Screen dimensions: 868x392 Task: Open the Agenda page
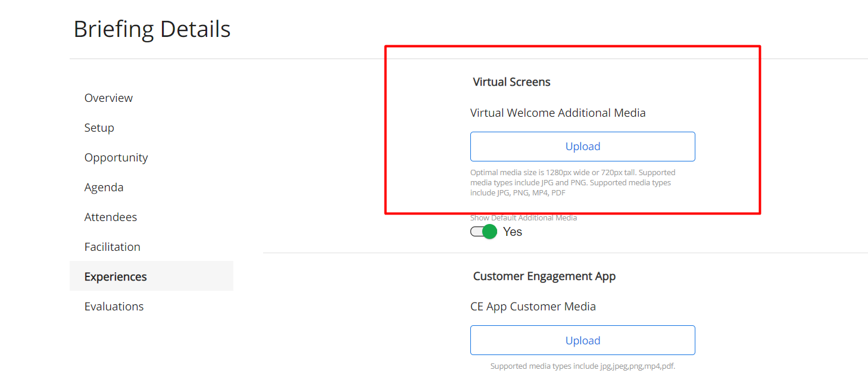pos(104,187)
